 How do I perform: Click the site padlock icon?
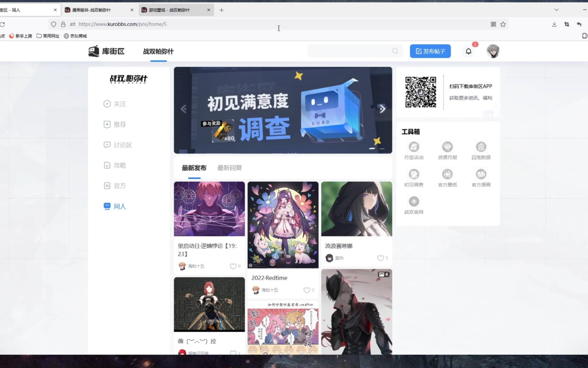63,24
